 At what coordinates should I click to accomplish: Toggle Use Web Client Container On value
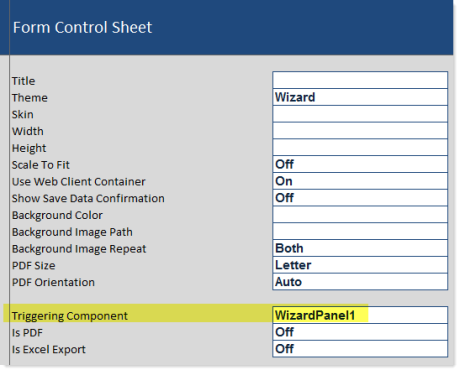[x=360, y=181]
